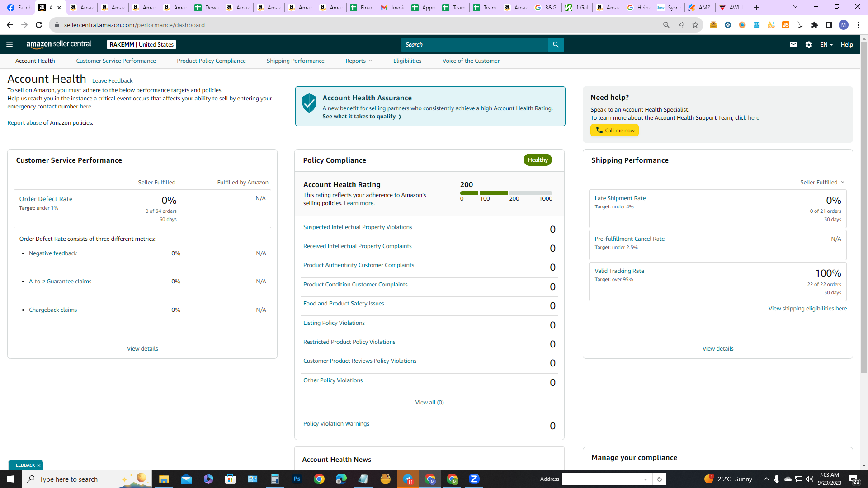Screen dimensions: 868x488
Task: Open Microsoft Store from taskbar
Action: (231, 479)
